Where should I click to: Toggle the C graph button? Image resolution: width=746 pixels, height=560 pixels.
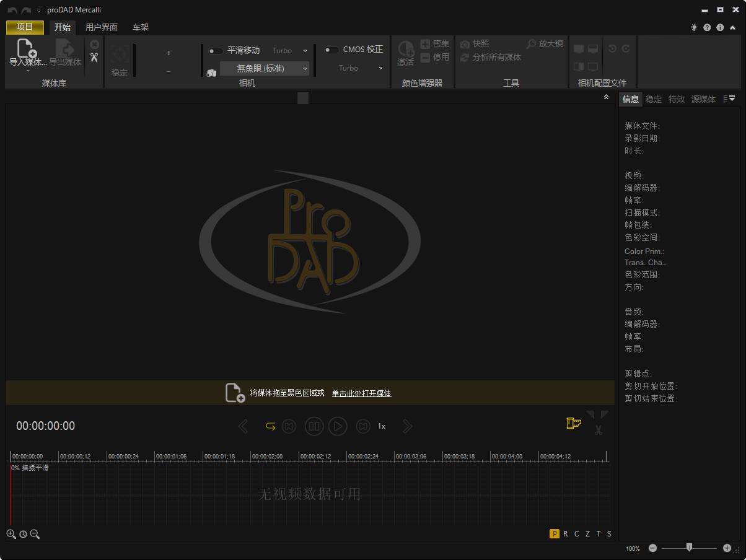pos(576,534)
